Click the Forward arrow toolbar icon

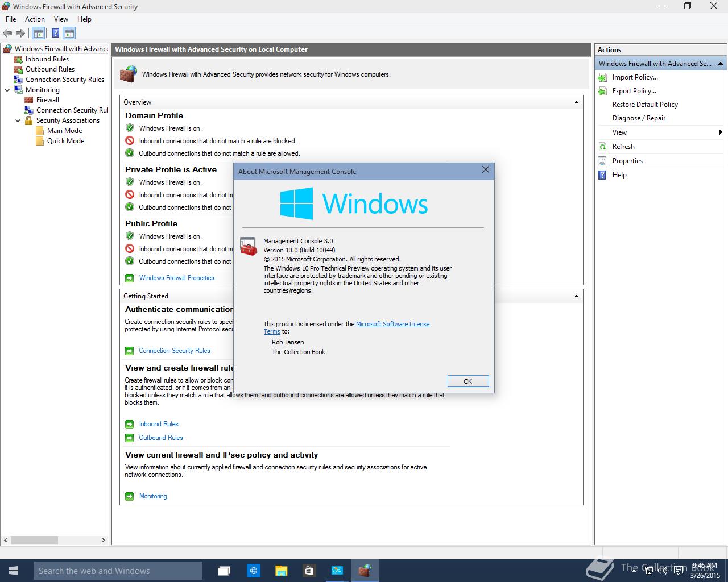20,34
